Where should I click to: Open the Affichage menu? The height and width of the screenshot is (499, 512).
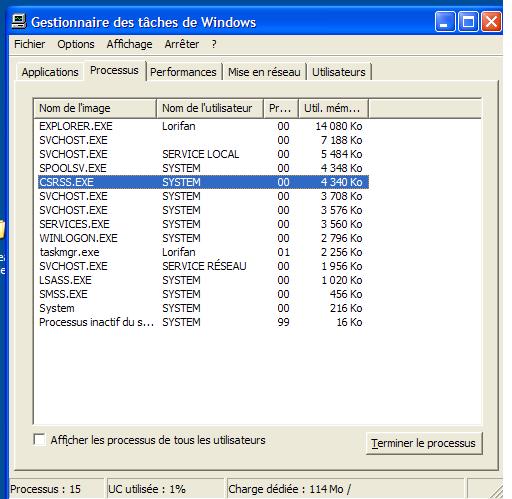(129, 44)
